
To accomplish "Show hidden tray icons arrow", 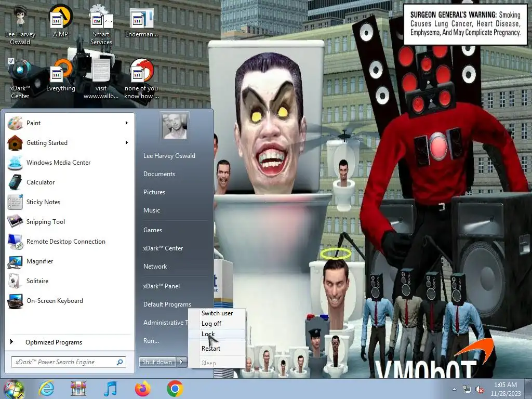I will tap(454, 390).
